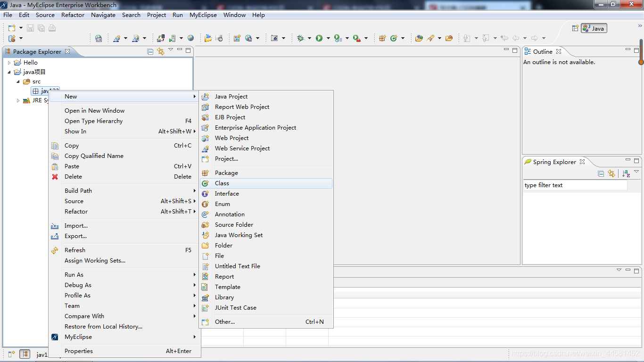Open the MyEclipse item in context menu

point(124,337)
